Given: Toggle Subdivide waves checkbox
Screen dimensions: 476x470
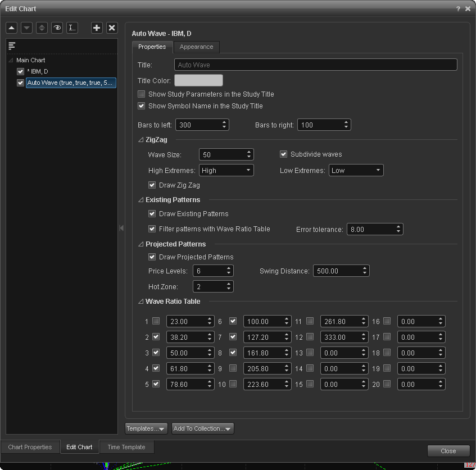Looking at the screenshot, I should point(283,154).
